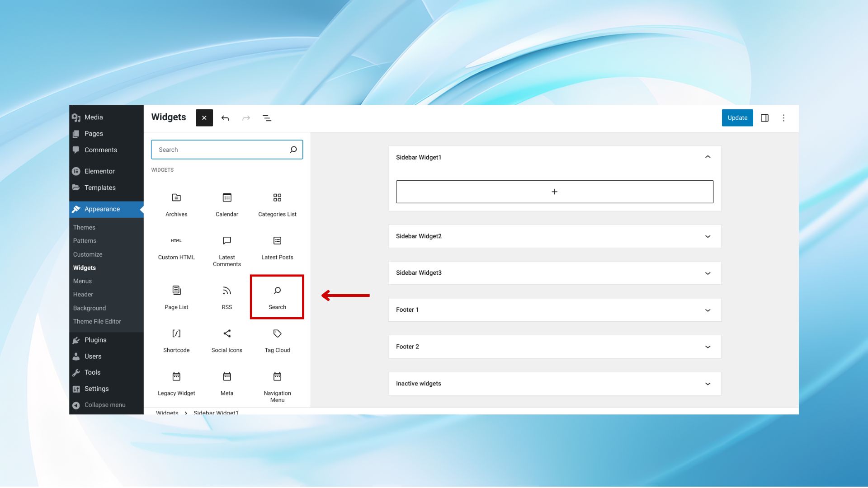Image resolution: width=868 pixels, height=488 pixels.
Task: Close the block inserter panel
Action: tap(204, 118)
